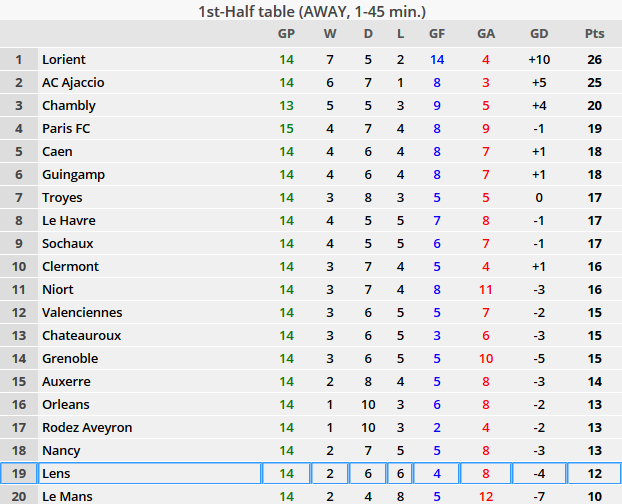Image resolution: width=622 pixels, height=504 pixels.
Task: Open the Rodez Aveyron team link
Action: (x=87, y=427)
